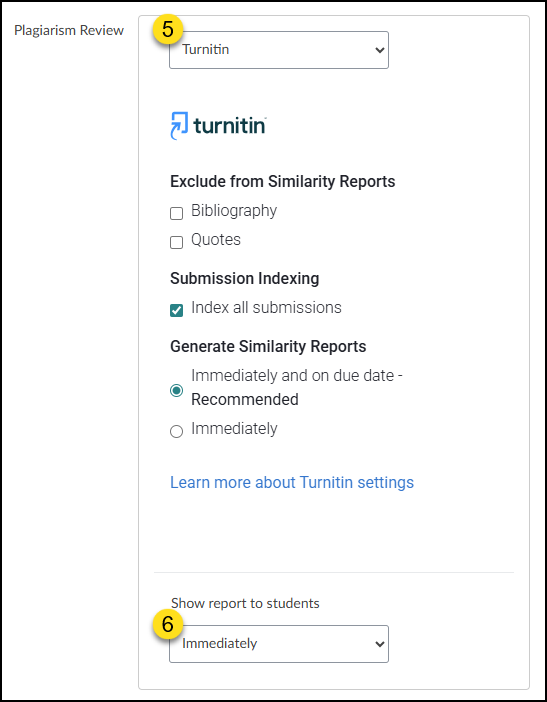Uncheck Index all submissions checkbox
The width and height of the screenshot is (547, 702).
[176, 310]
